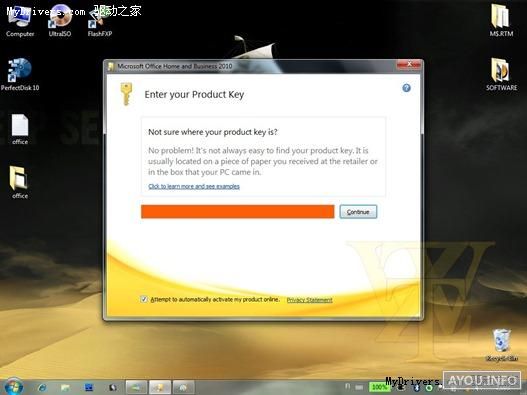Open the Privacy Statement link
The image size is (527, 395).
(x=309, y=300)
